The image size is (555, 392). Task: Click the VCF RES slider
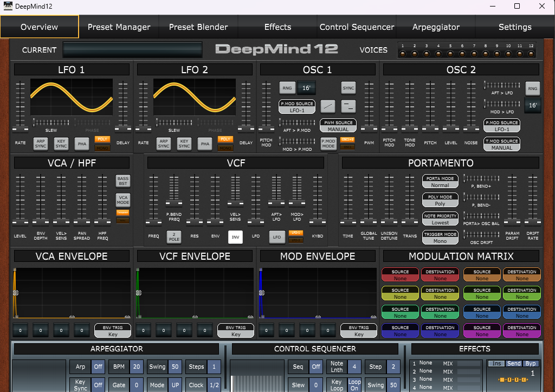click(195, 200)
